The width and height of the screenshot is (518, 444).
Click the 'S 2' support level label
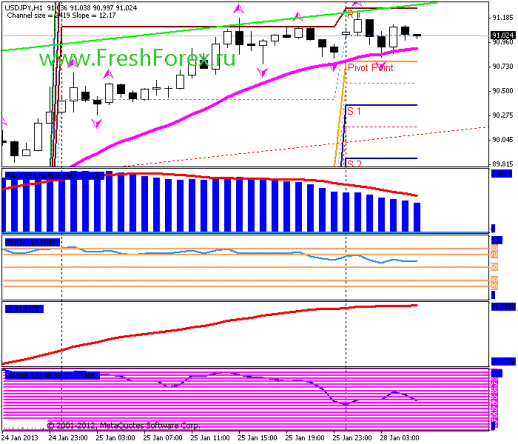pyautogui.click(x=354, y=163)
